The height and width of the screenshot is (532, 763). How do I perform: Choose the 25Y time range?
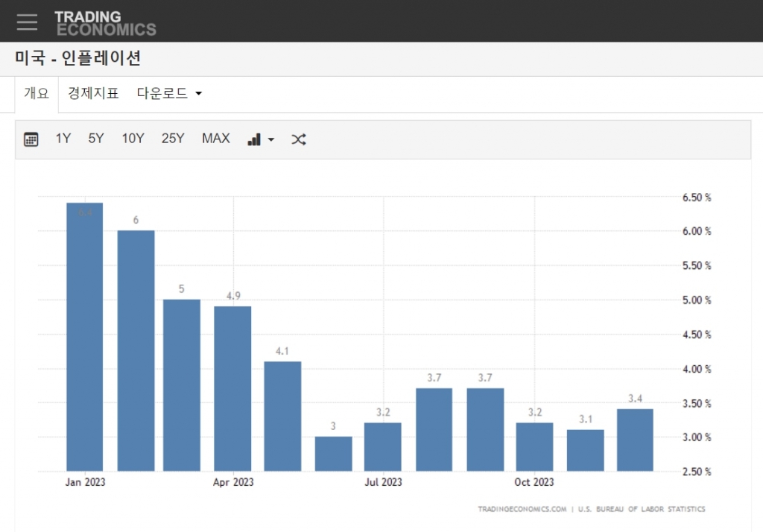pyautogui.click(x=173, y=139)
